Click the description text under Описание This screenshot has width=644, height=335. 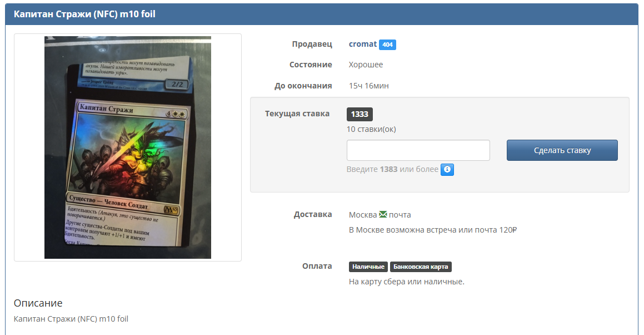(71, 319)
